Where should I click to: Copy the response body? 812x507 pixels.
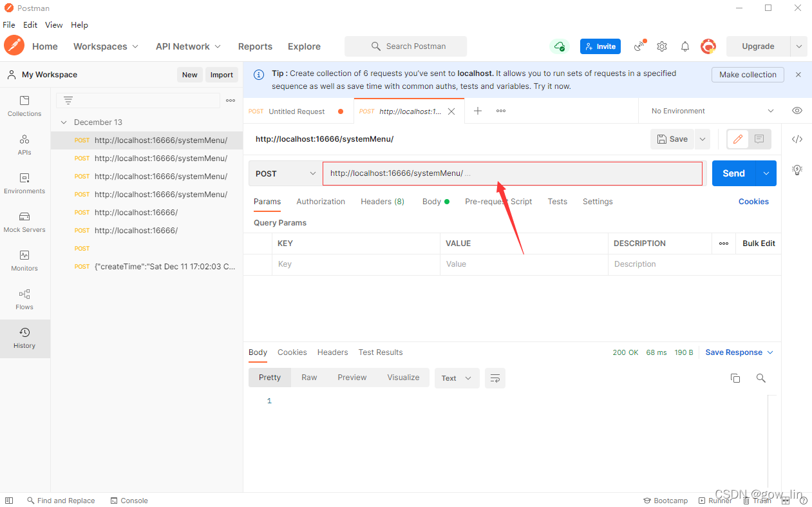coord(735,378)
